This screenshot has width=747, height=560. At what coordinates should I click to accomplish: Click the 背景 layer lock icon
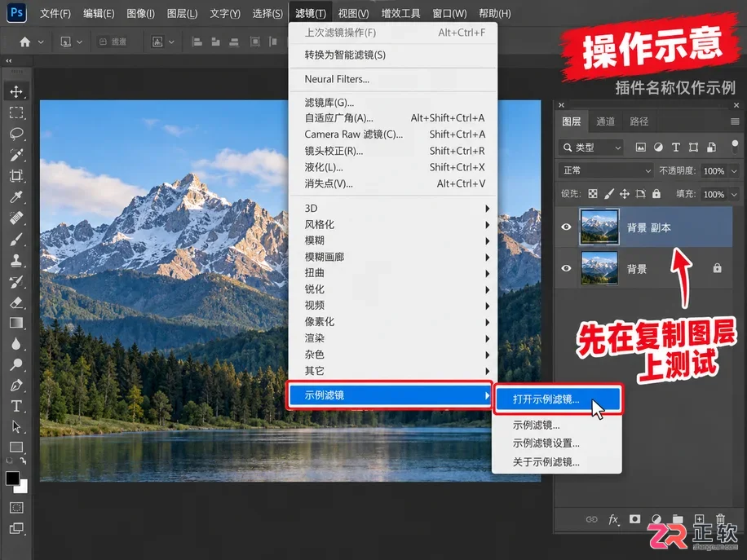(717, 268)
